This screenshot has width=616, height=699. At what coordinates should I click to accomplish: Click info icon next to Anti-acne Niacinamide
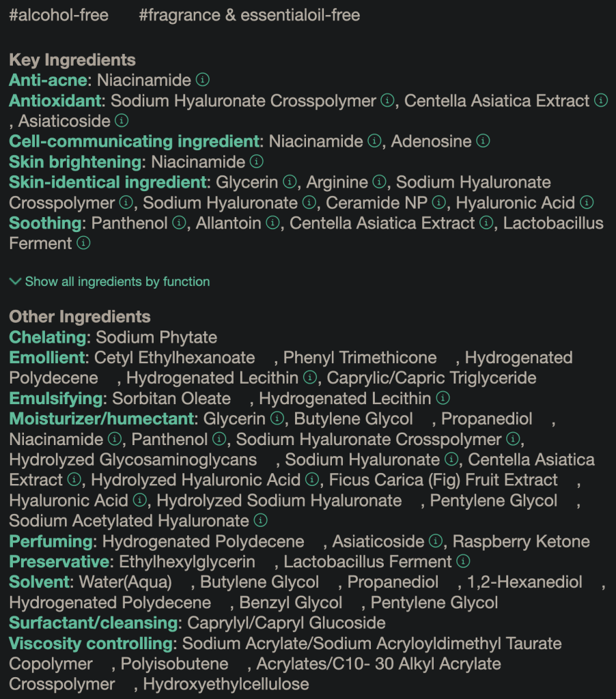point(203,80)
